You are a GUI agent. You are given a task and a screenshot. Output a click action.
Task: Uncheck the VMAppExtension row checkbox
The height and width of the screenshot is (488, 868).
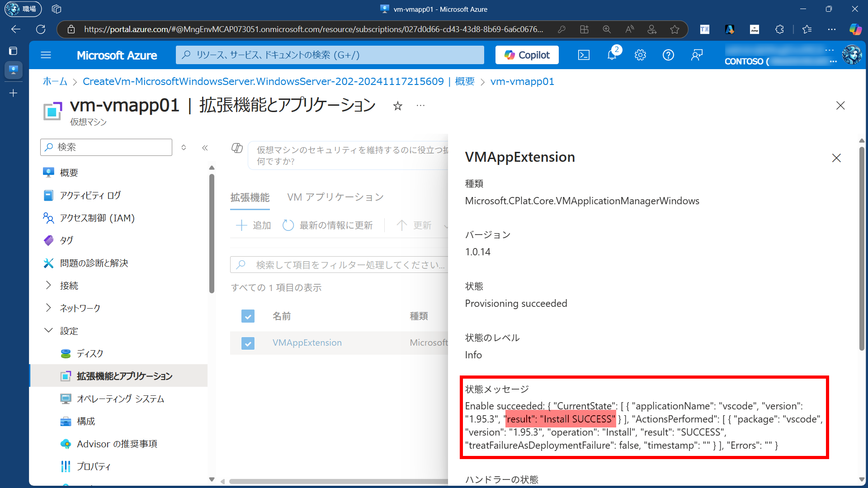(x=248, y=343)
